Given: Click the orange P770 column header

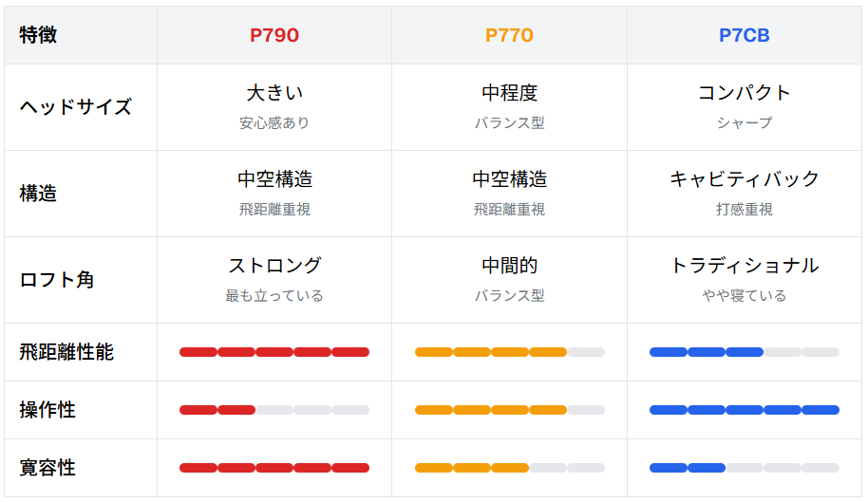Looking at the screenshot, I should point(509,35).
